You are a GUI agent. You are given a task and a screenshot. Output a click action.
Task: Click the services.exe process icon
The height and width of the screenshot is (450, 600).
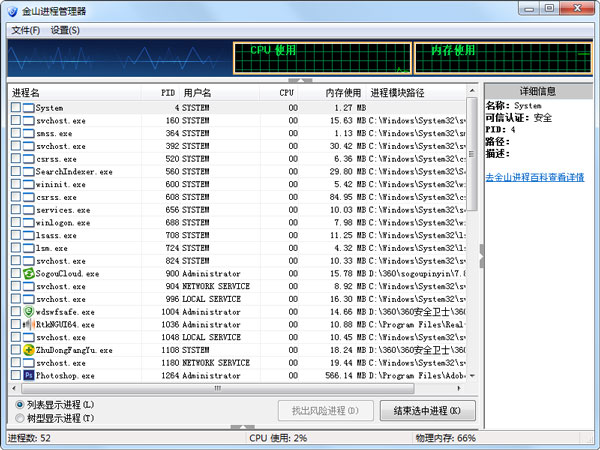28,210
